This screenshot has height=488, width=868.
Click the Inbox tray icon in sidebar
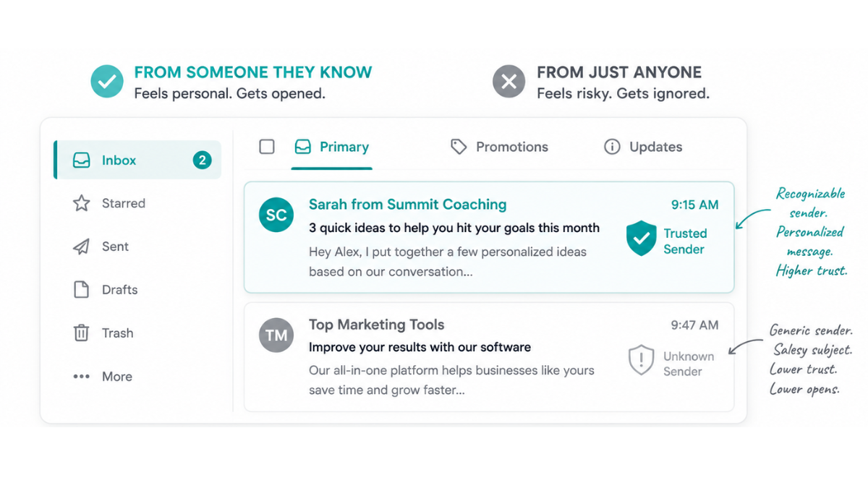click(x=82, y=160)
